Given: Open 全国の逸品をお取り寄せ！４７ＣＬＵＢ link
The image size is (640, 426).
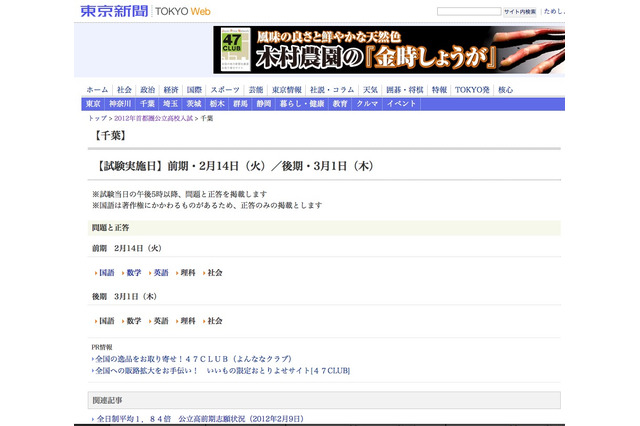Looking at the screenshot, I should pos(193,359).
